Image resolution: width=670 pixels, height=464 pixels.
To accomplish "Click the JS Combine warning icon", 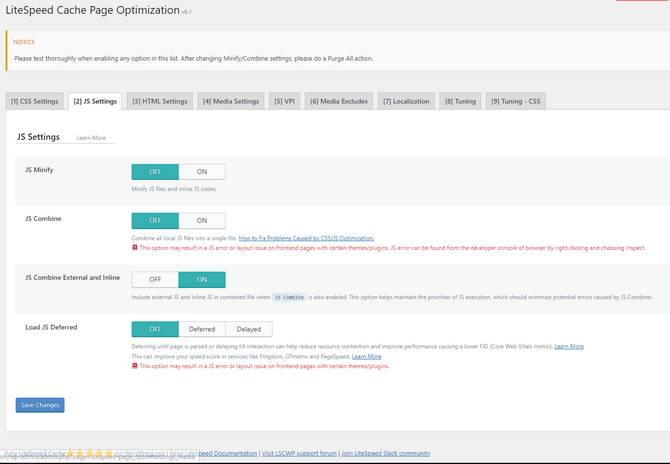I will point(135,247).
